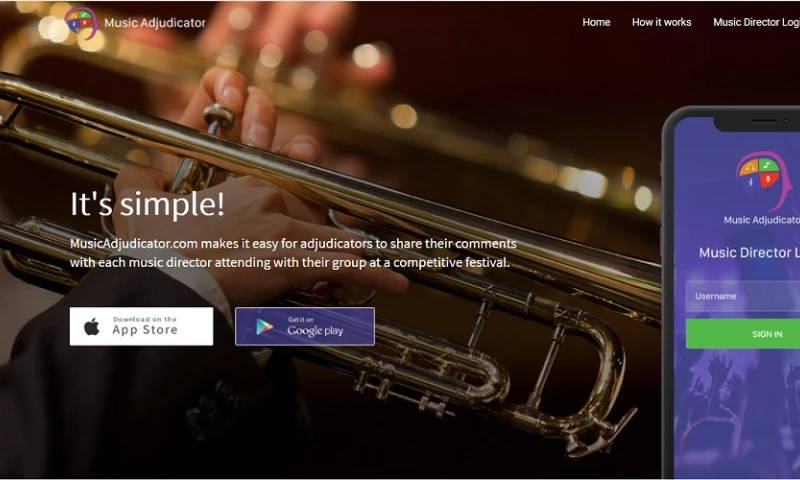Click the Apple logo icon
This screenshot has height=480, width=800.
coord(92,326)
